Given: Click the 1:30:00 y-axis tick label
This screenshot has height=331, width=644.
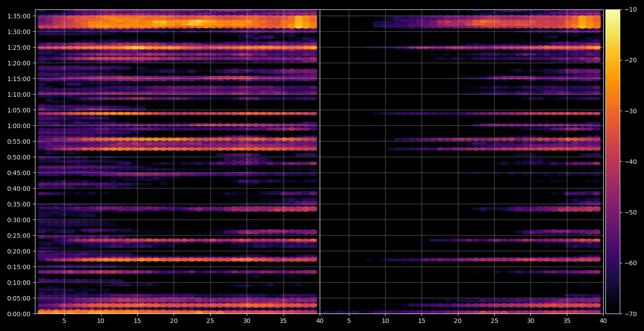Looking at the screenshot, I should 19,32.
